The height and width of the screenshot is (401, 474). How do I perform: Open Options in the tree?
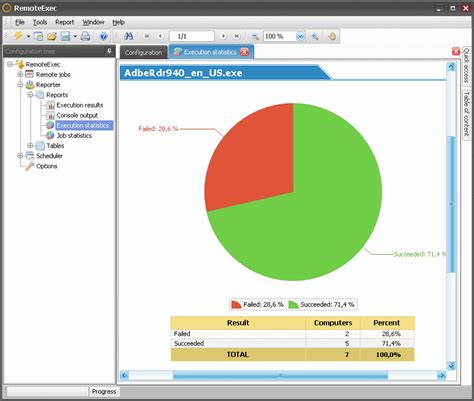[47, 166]
